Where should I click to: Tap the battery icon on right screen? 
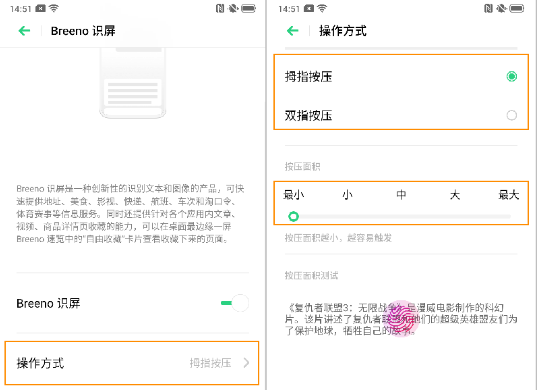(517, 8)
